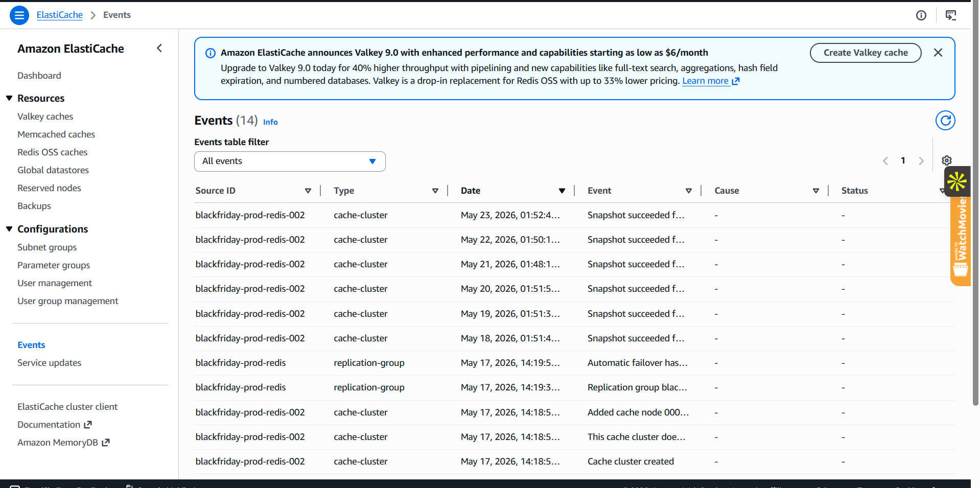980x488 pixels.
Task: Refresh the Events table
Action: coord(945,121)
